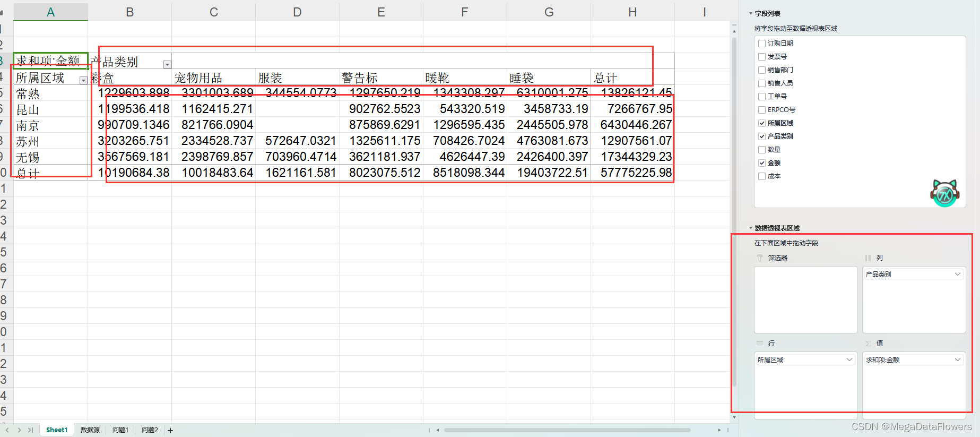The image size is (980, 437).
Task: Click the vertical scrollbar thumb
Action: (734, 212)
